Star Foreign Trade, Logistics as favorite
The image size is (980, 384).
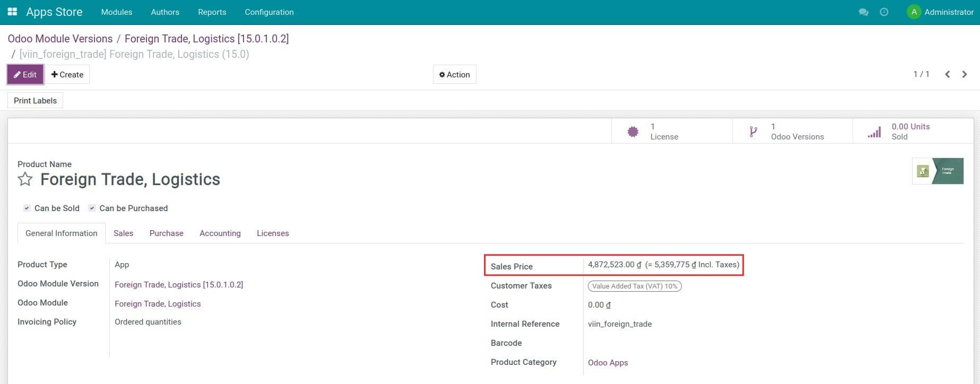pyautogui.click(x=25, y=179)
